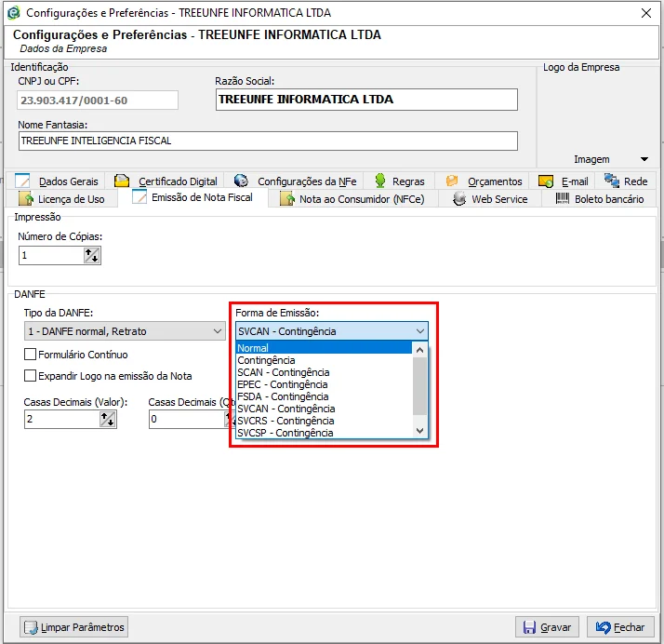Click the blue arrow icon on Fechar
664x644 pixels.
603,627
